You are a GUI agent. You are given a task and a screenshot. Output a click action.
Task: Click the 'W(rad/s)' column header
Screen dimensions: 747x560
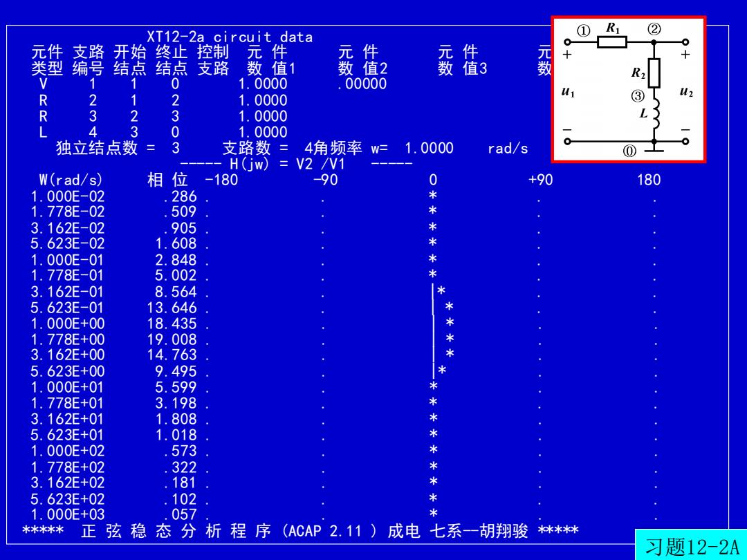point(71,180)
